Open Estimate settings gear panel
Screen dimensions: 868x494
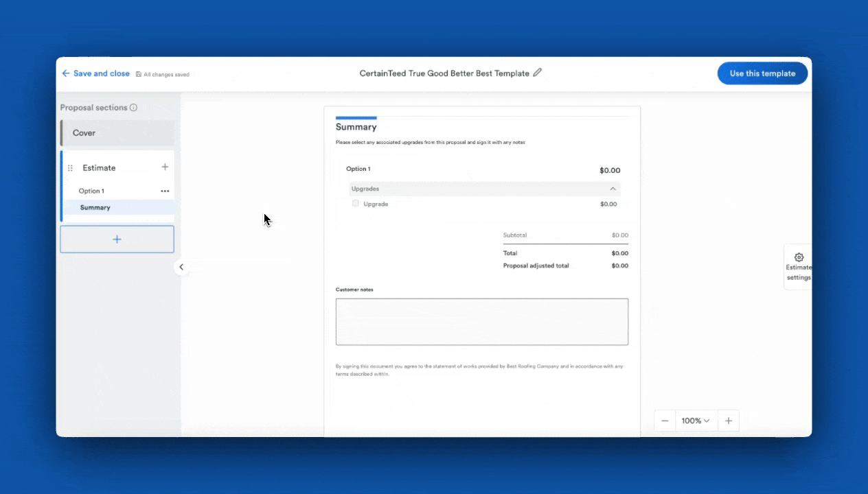click(x=799, y=267)
